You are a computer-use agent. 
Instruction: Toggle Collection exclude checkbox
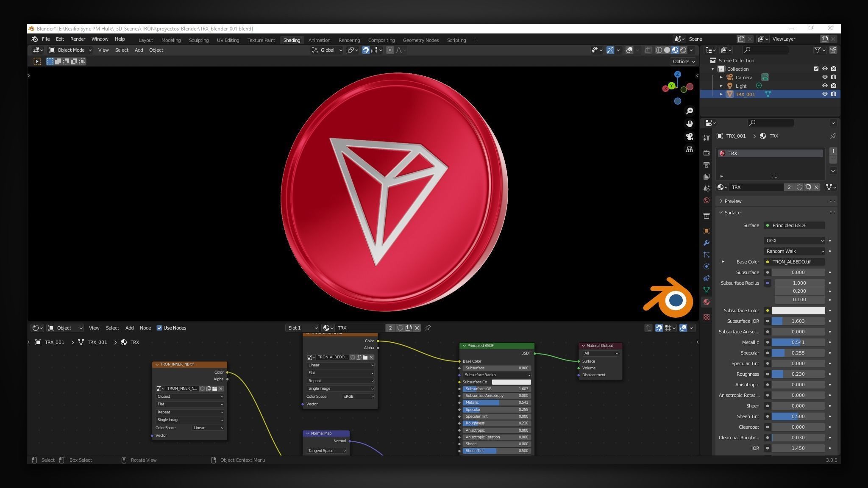[x=816, y=69]
